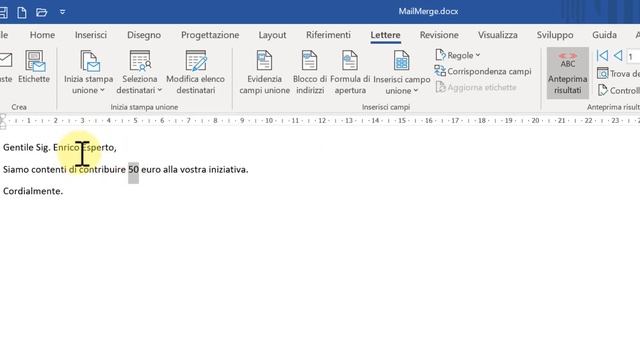
Task: Click the new blank document icon
Action: [22, 12]
